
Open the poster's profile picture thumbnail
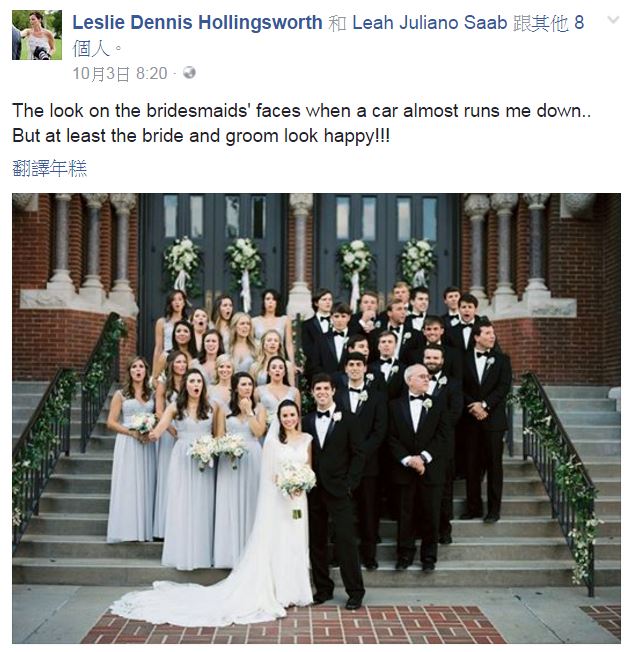click(37, 35)
